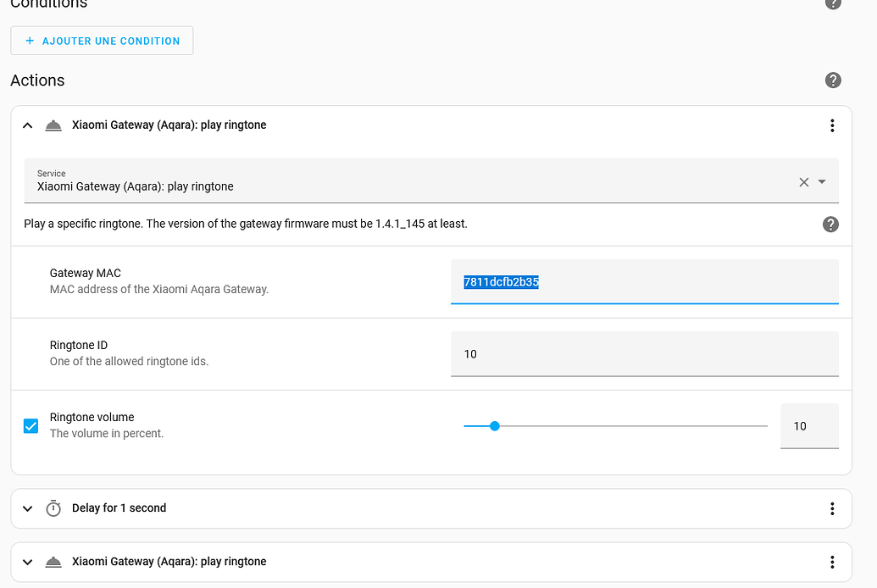
Task: Click the Delay for 1 second title
Action: pyautogui.click(x=119, y=508)
